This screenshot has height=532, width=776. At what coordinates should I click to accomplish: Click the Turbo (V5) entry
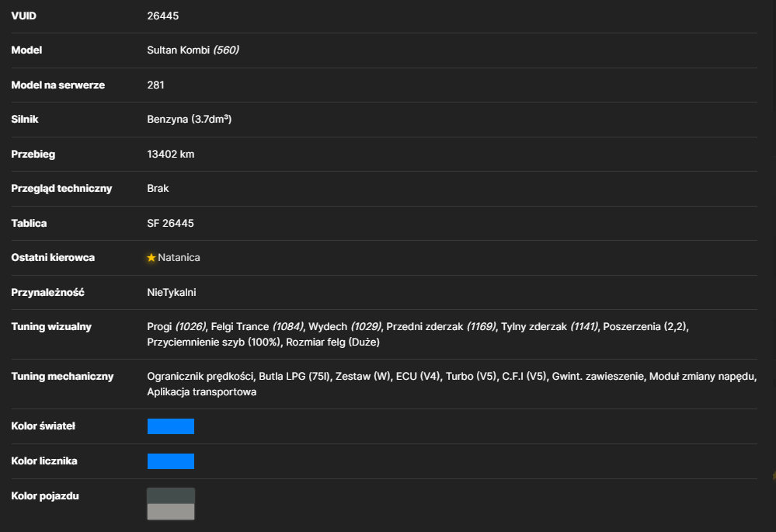click(x=471, y=377)
